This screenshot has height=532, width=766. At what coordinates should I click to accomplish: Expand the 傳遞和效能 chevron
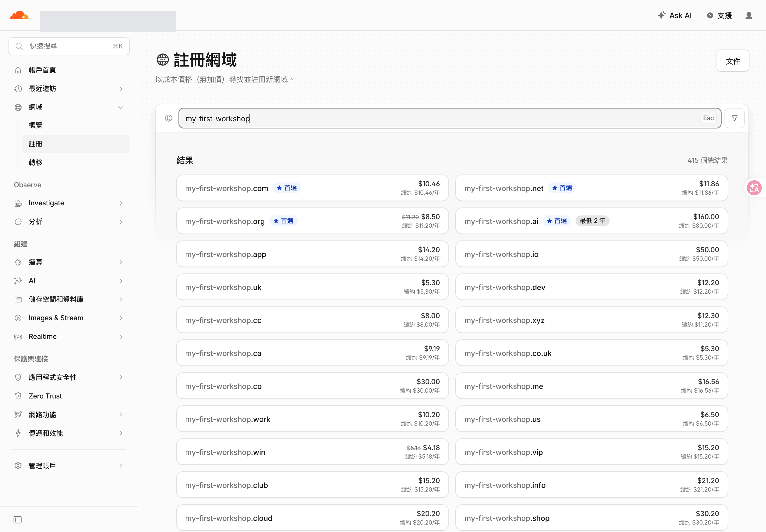[121, 433]
